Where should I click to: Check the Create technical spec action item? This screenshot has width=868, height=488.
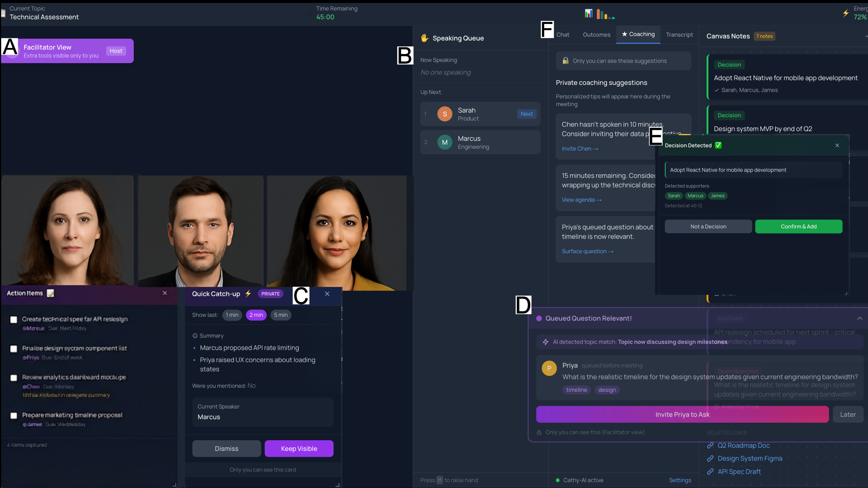point(14,319)
